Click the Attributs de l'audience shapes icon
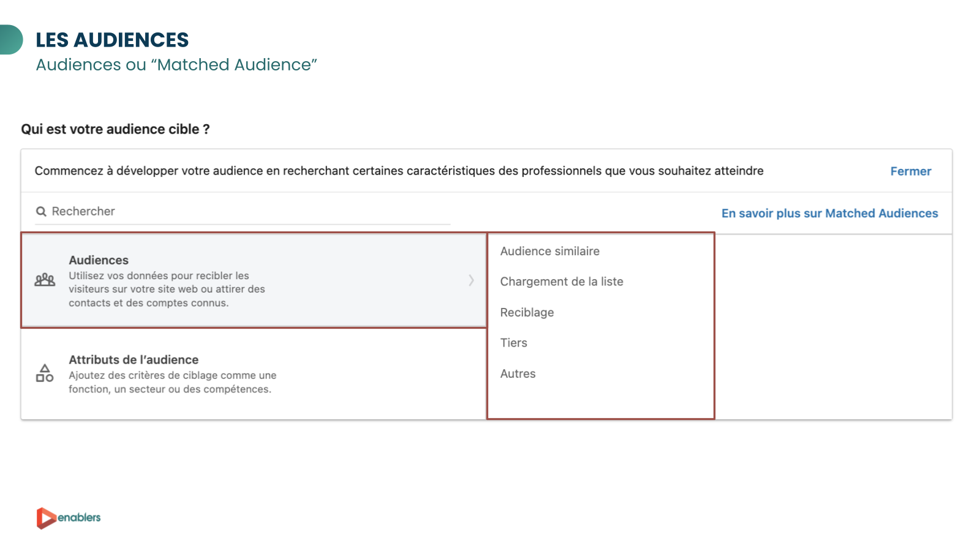This screenshot has width=980, height=551. tap(45, 373)
